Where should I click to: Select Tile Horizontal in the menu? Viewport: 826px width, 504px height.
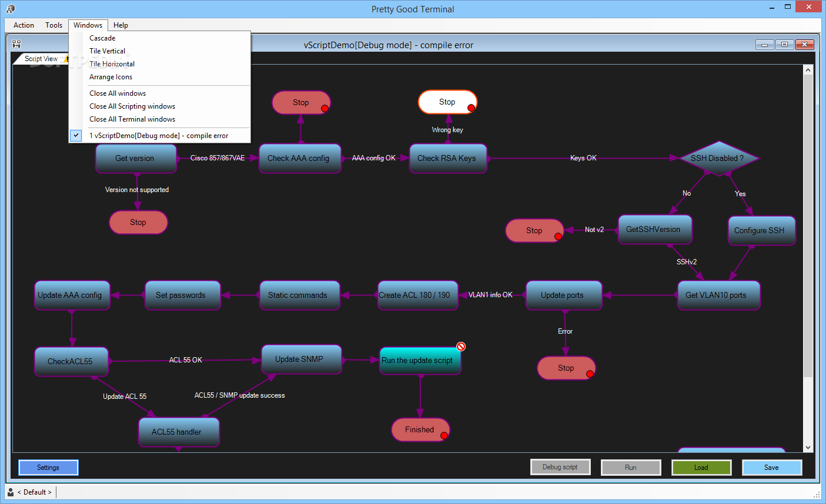click(x=159, y=64)
